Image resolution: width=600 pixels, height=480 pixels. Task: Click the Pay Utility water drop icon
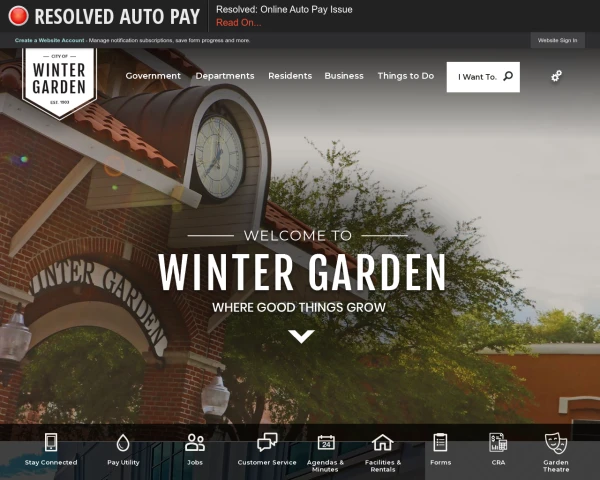(x=123, y=442)
